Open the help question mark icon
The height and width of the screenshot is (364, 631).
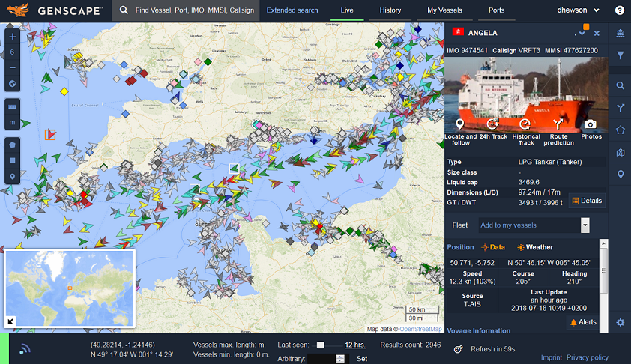tap(620, 10)
